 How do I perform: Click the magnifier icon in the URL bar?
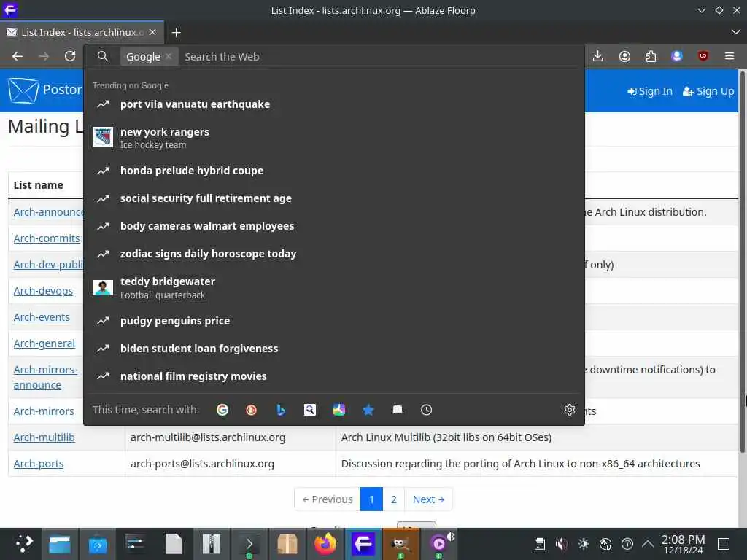coord(102,56)
